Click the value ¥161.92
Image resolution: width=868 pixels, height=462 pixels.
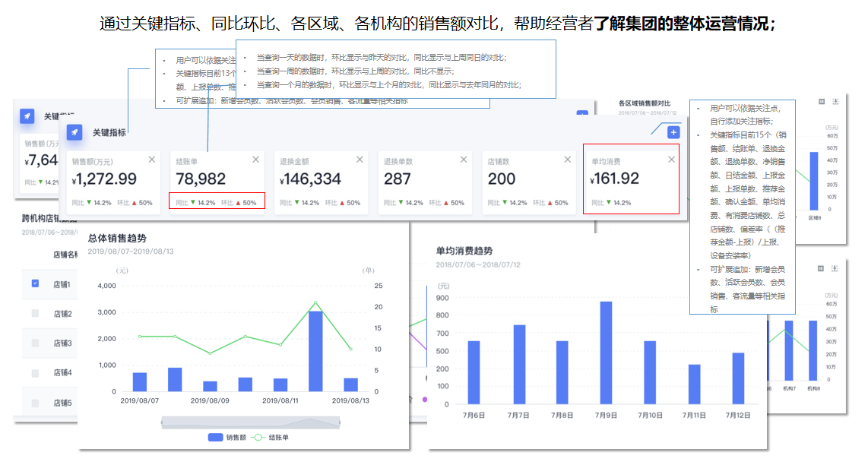click(614, 179)
